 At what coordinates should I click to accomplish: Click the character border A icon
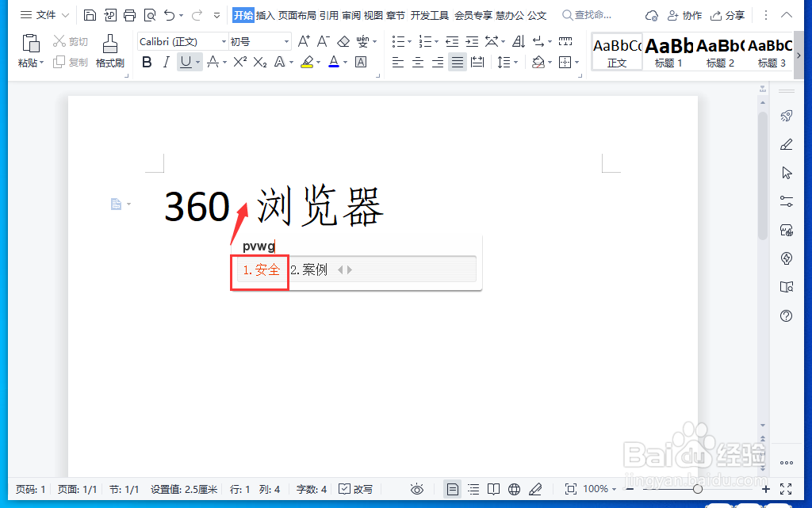pyautogui.click(x=361, y=62)
